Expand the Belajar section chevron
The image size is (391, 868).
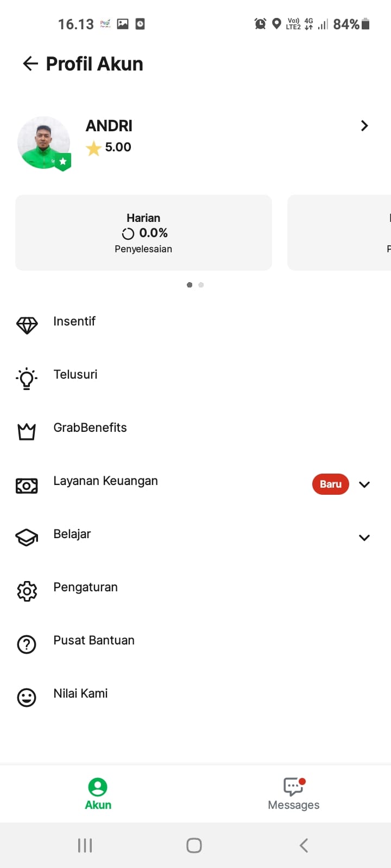click(x=364, y=538)
